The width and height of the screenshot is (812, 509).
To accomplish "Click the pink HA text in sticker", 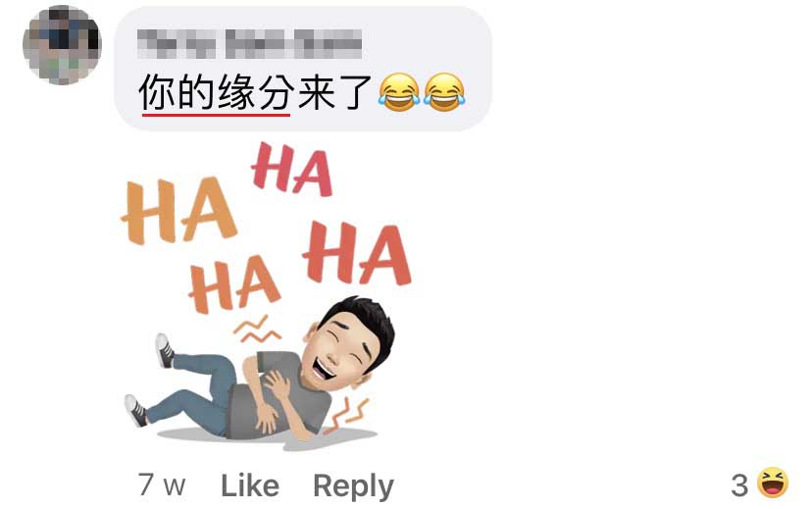I will click(292, 170).
